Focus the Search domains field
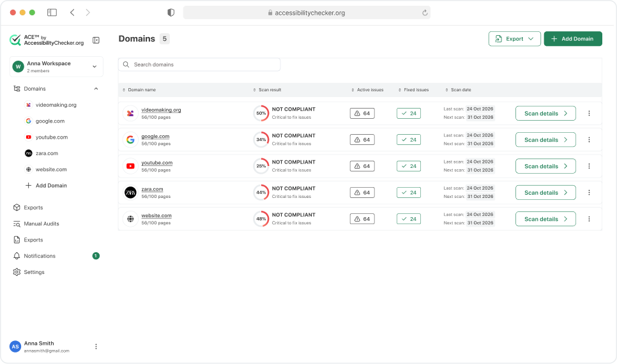 (199, 64)
